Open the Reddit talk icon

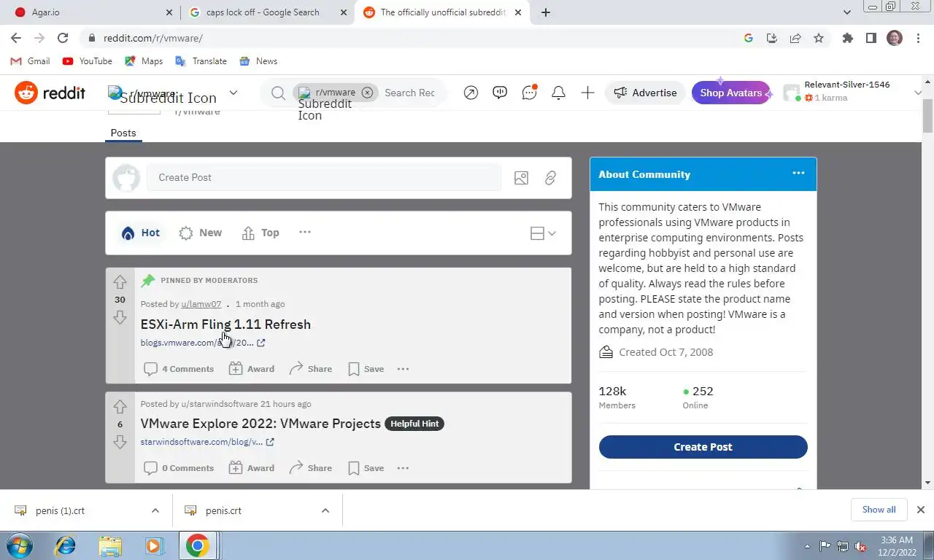[500, 93]
